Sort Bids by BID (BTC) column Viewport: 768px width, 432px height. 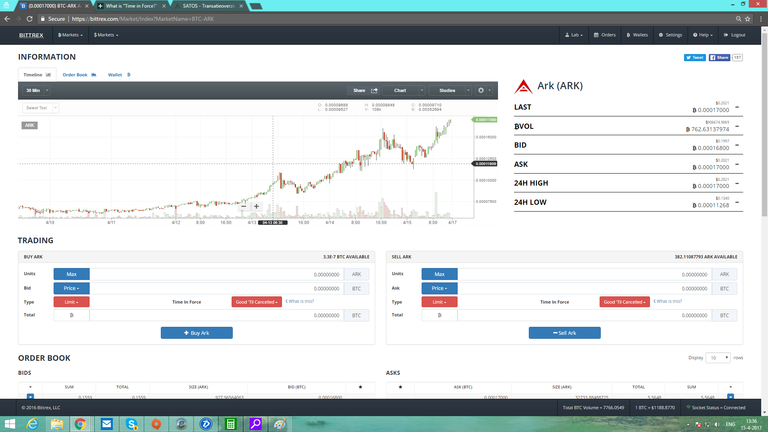pyautogui.click(x=296, y=387)
